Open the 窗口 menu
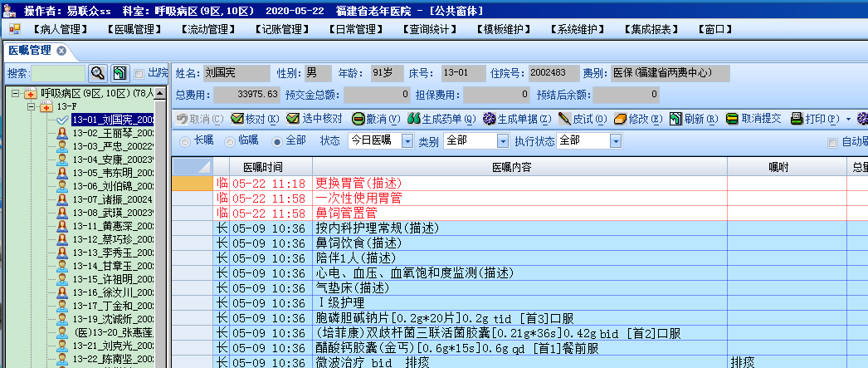This screenshot has height=368, width=868. pos(716,30)
